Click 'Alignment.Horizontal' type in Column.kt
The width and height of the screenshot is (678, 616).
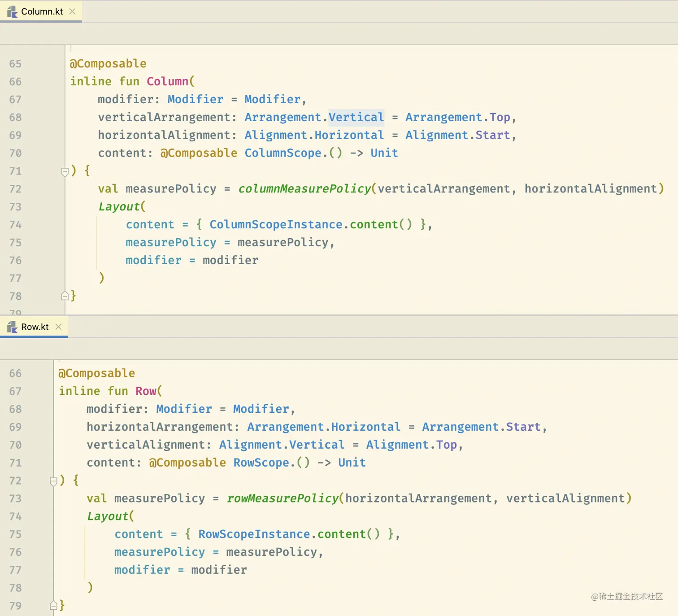tap(314, 135)
